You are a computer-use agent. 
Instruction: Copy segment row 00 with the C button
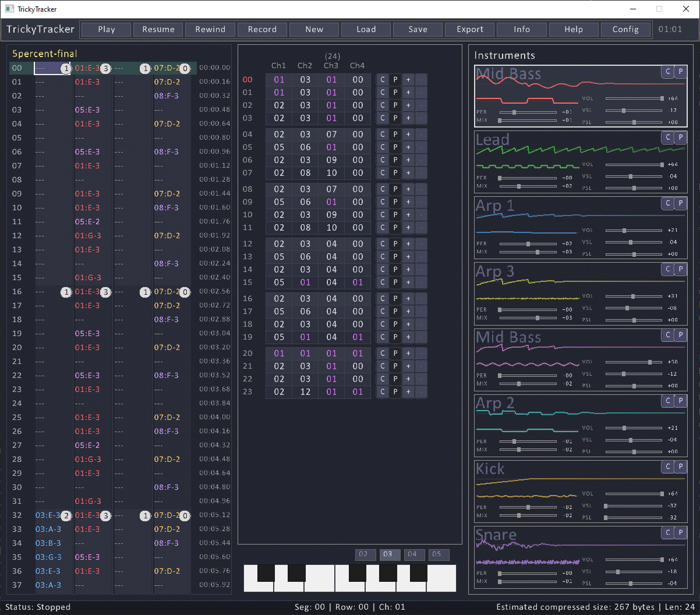[382, 79]
